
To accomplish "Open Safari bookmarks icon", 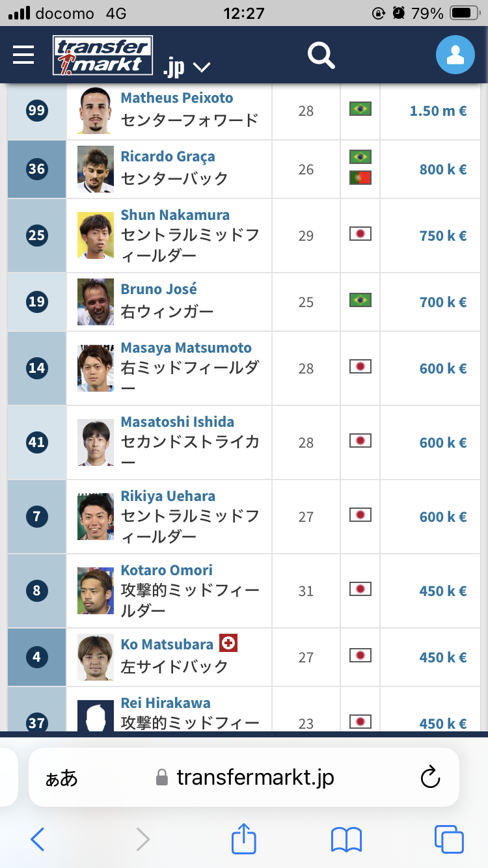I will 346,840.
